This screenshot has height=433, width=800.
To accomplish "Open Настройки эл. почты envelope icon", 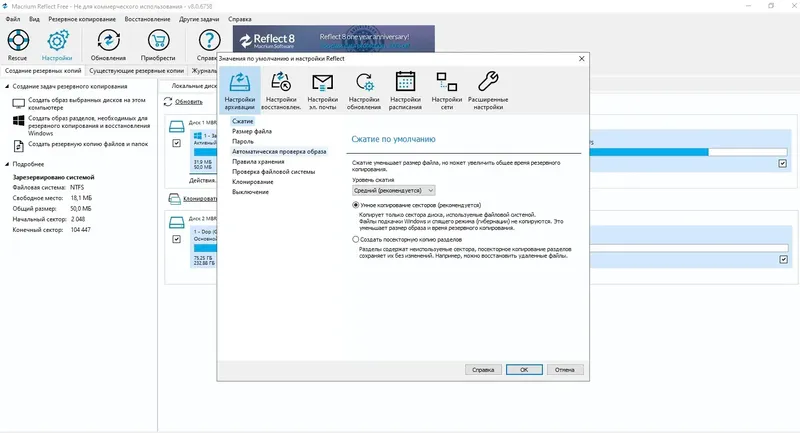I will (322, 90).
